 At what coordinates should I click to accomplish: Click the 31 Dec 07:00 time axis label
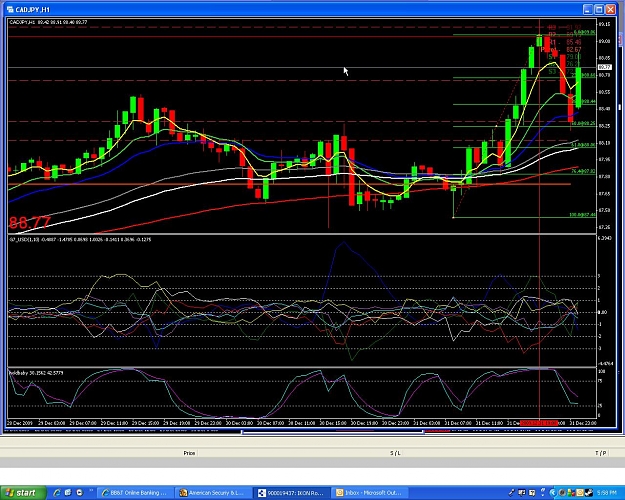[x=458, y=423]
